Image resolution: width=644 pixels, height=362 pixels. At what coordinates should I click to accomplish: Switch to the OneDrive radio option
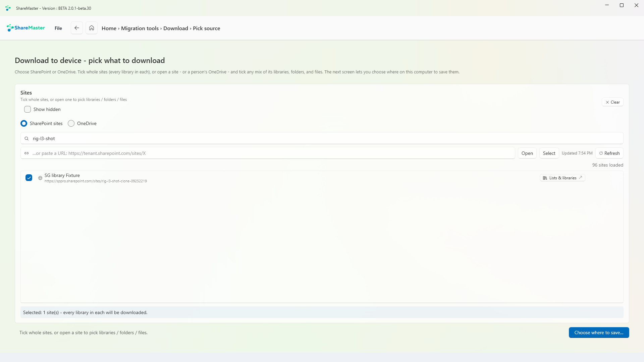coord(71,123)
